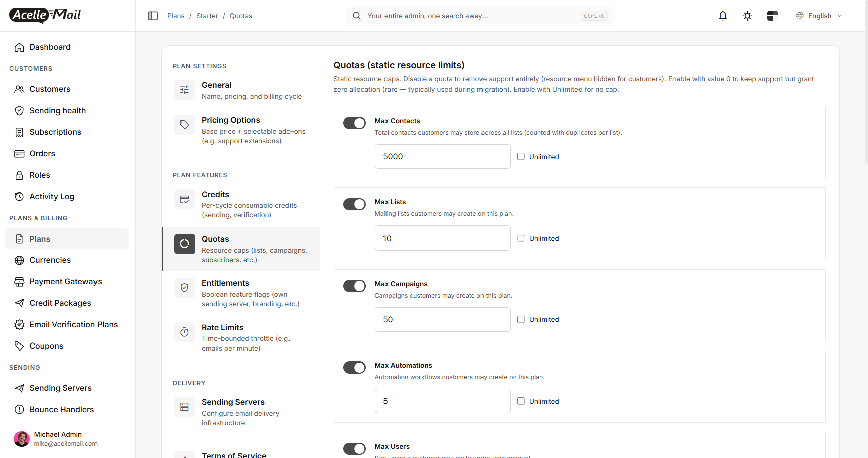
Task: Click the Subscriptions document icon
Action: pyautogui.click(x=19, y=132)
